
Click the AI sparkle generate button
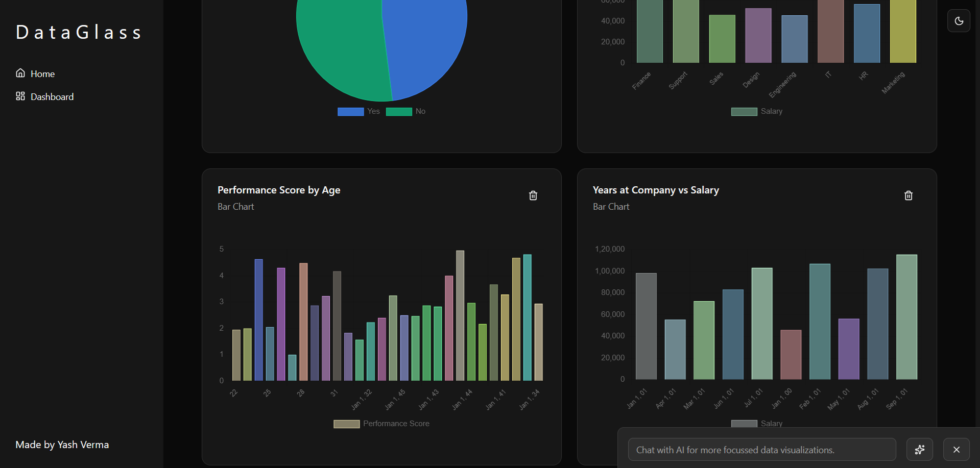[919, 450]
